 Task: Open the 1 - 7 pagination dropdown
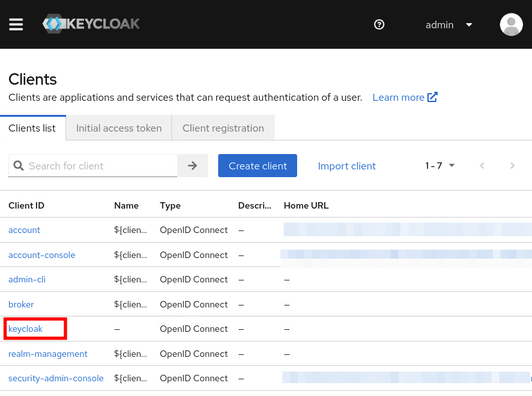[440, 166]
